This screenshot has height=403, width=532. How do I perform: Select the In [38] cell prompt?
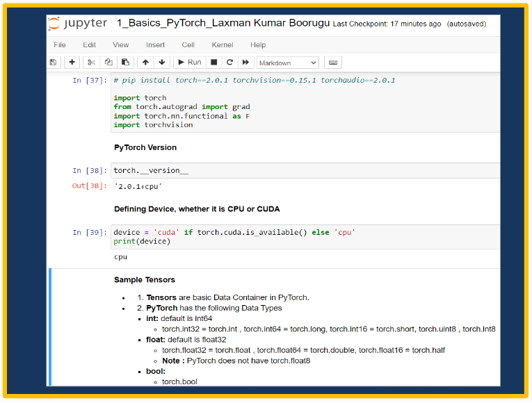pos(90,170)
